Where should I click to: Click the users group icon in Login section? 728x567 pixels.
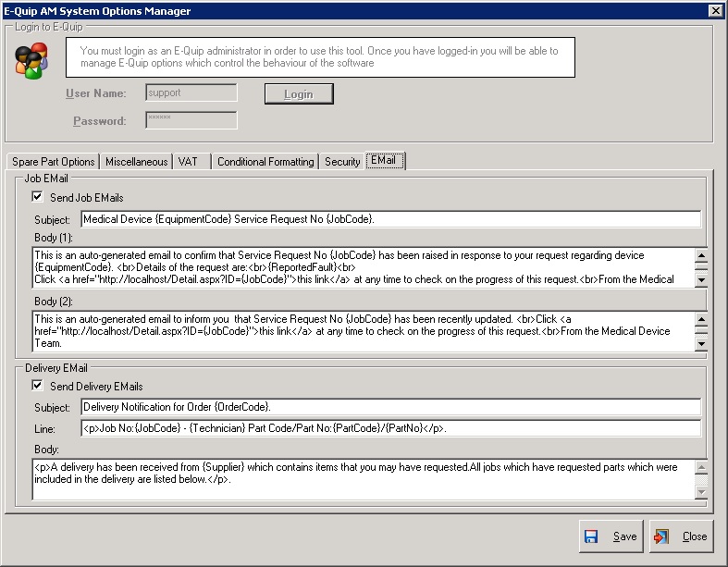[x=31, y=60]
